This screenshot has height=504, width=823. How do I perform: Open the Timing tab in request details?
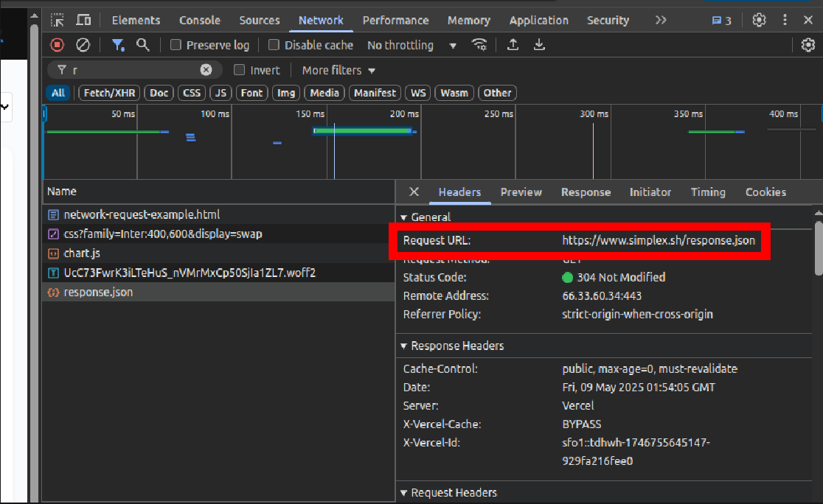point(708,192)
